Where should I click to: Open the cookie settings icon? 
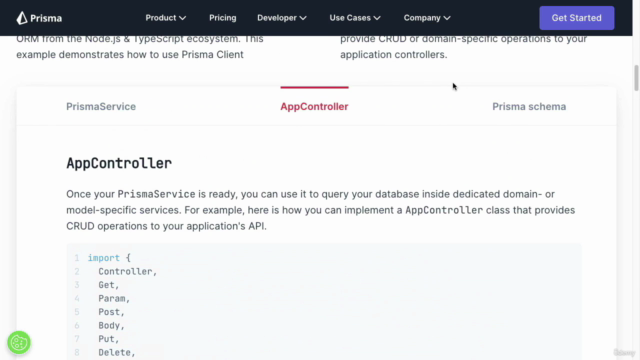pyautogui.click(x=19, y=342)
